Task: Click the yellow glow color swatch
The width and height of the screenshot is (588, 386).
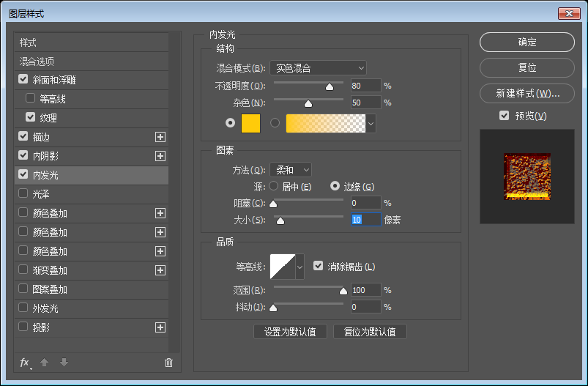Action: tap(251, 123)
